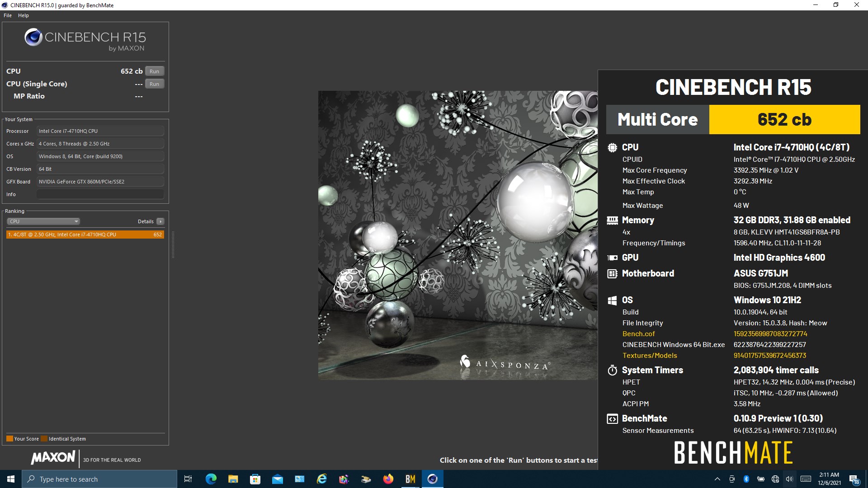Click the BENCHMATE logo at panel bottom
868x488 pixels.
733,453
